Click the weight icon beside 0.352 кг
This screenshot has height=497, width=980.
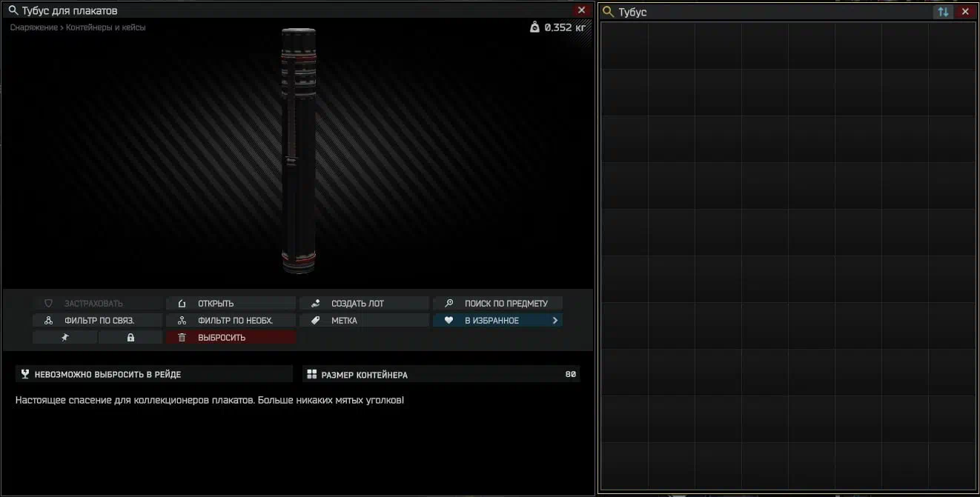click(535, 27)
